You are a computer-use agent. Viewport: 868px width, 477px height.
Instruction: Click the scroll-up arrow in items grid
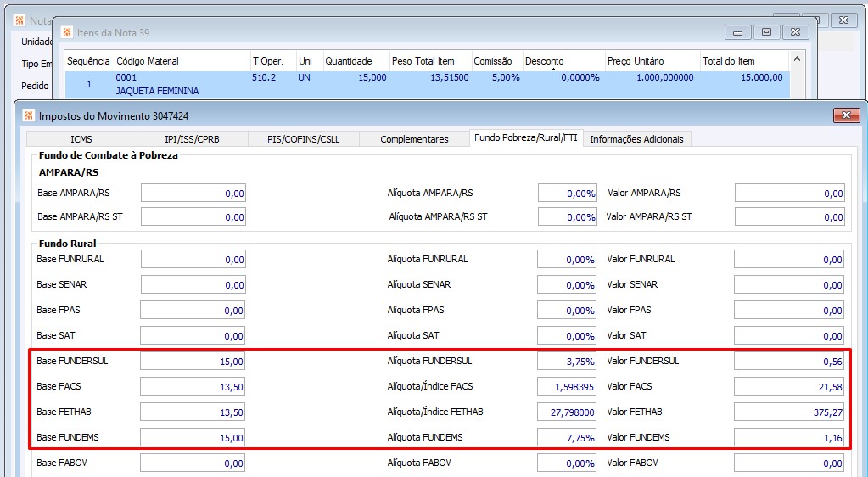(x=797, y=59)
